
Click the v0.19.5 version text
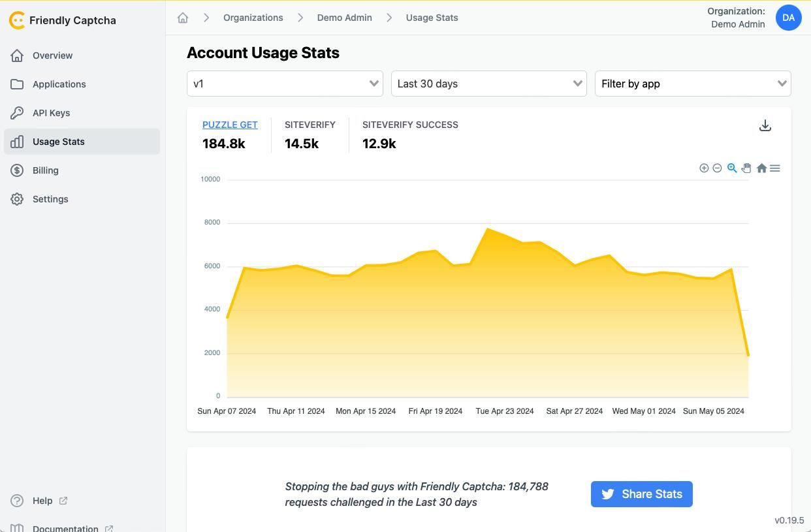[789, 520]
